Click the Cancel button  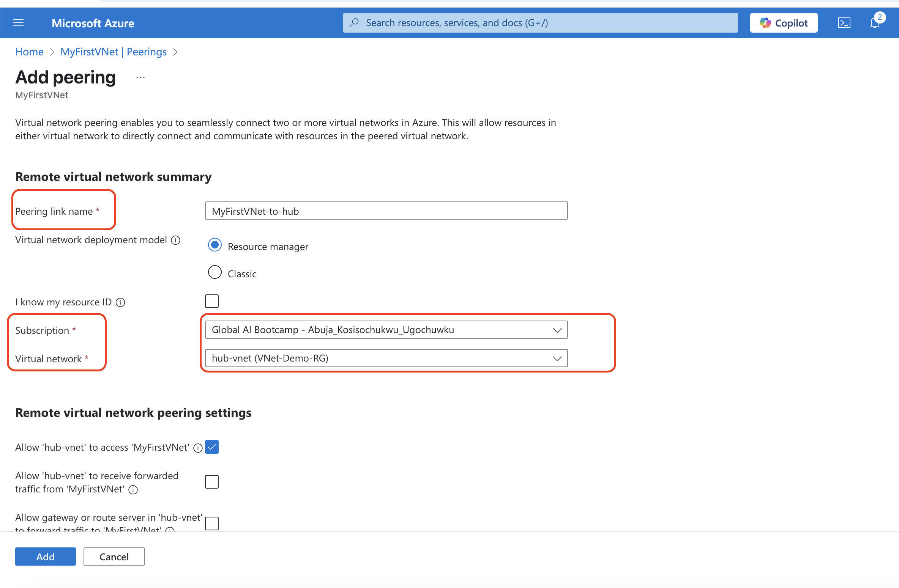tap(114, 557)
